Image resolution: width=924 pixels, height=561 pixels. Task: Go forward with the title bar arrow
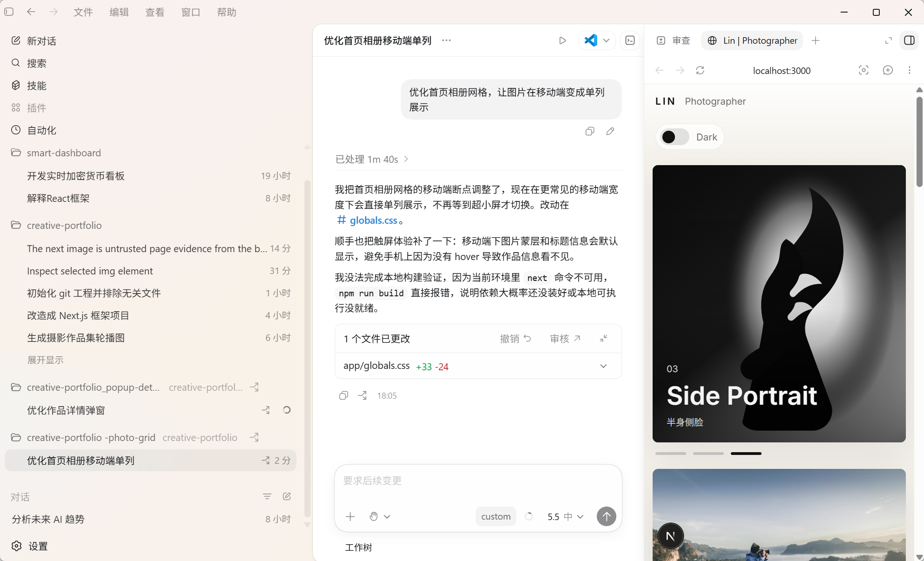coord(54,12)
